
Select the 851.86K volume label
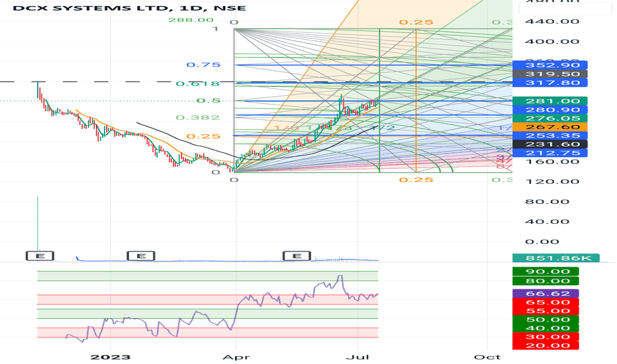pyautogui.click(x=556, y=258)
